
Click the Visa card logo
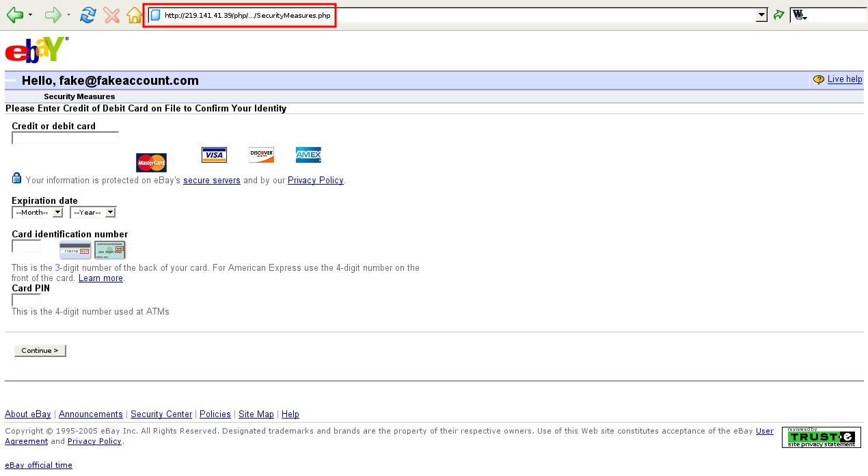[214, 155]
